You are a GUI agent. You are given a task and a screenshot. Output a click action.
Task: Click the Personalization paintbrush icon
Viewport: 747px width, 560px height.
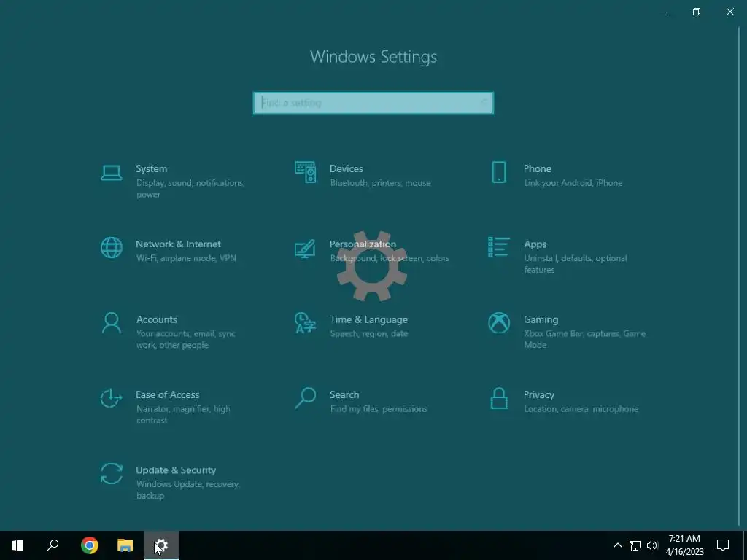click(305, 248)
